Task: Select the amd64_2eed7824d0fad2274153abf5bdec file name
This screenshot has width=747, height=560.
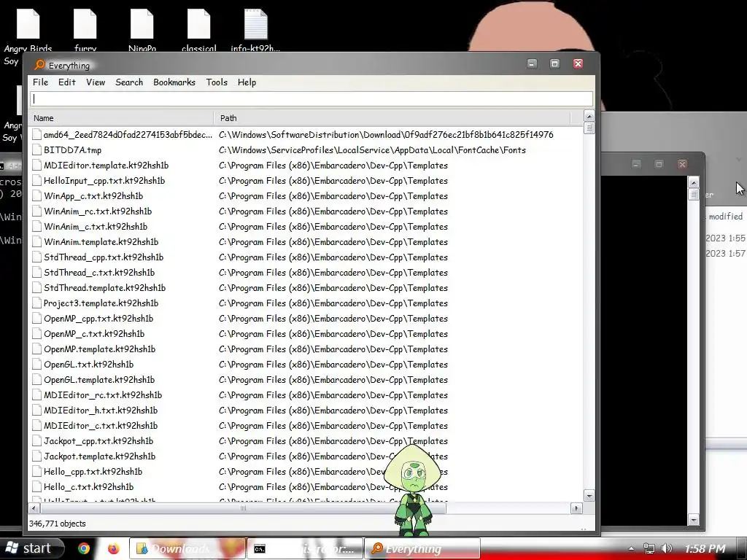Action: pyautogui.click(x=128, y=135)
